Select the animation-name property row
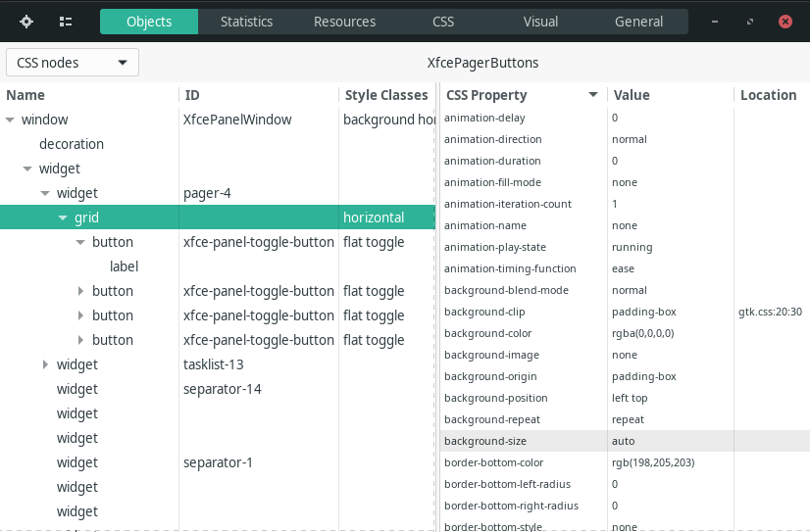This screenshot has height=532, width=810. [625, 225]
